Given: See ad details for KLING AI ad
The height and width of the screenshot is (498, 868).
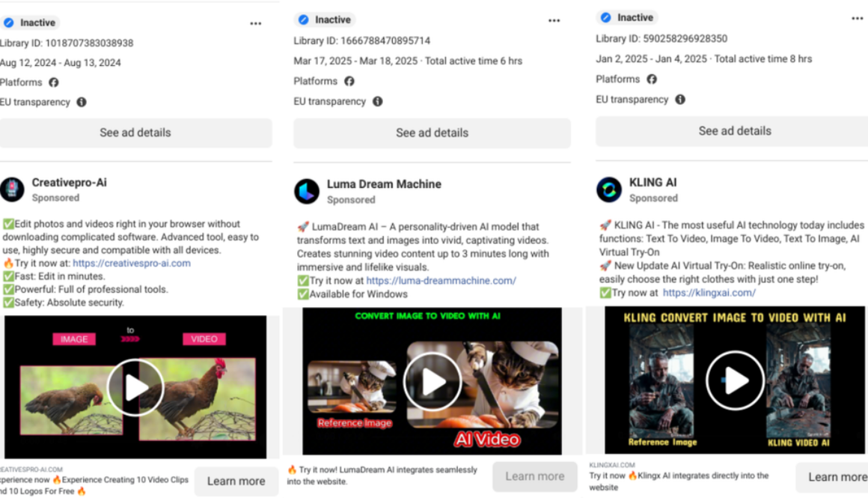Looking at the screenshot, I should (734, 130).
